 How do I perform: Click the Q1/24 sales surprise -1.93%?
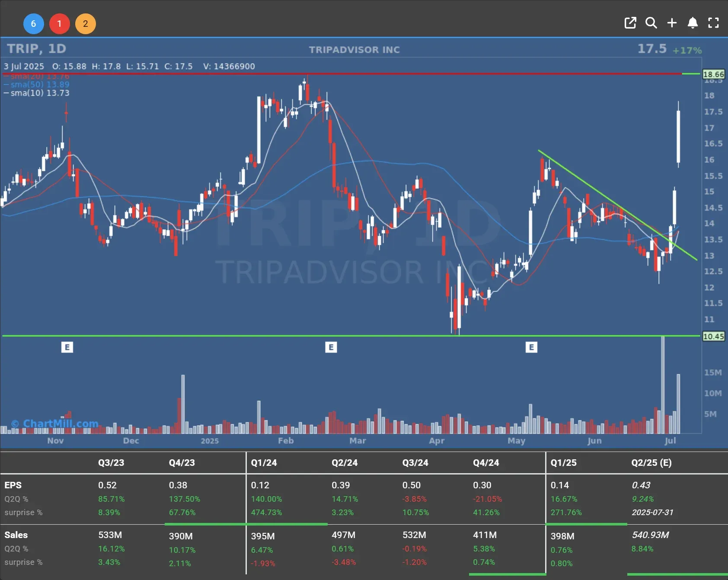click(x=263, y=563)
